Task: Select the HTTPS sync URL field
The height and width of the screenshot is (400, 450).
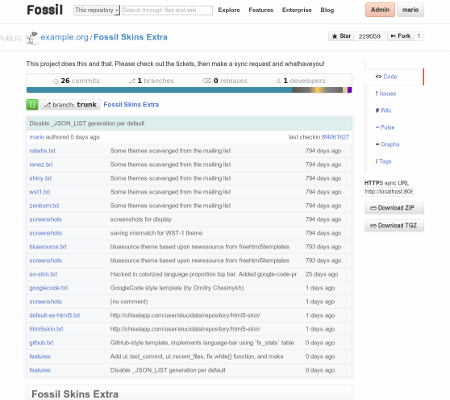Action: 389,192
